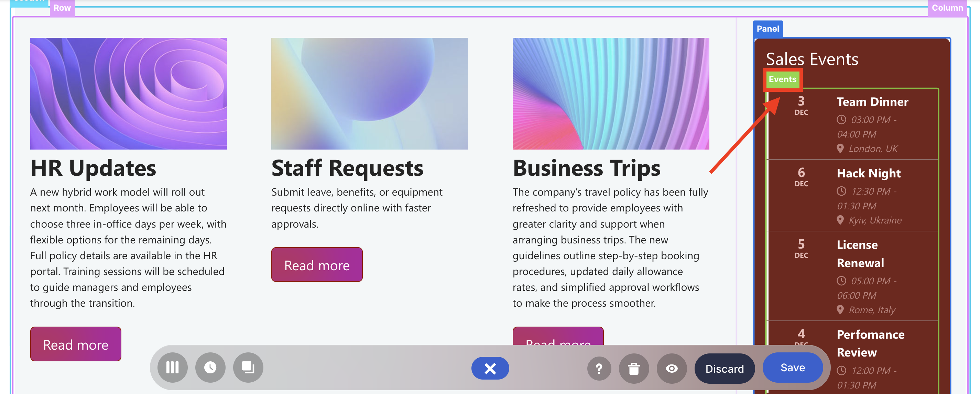Close the editing toolbar with the blue X
980x394 pixels.
pos(490,368)
